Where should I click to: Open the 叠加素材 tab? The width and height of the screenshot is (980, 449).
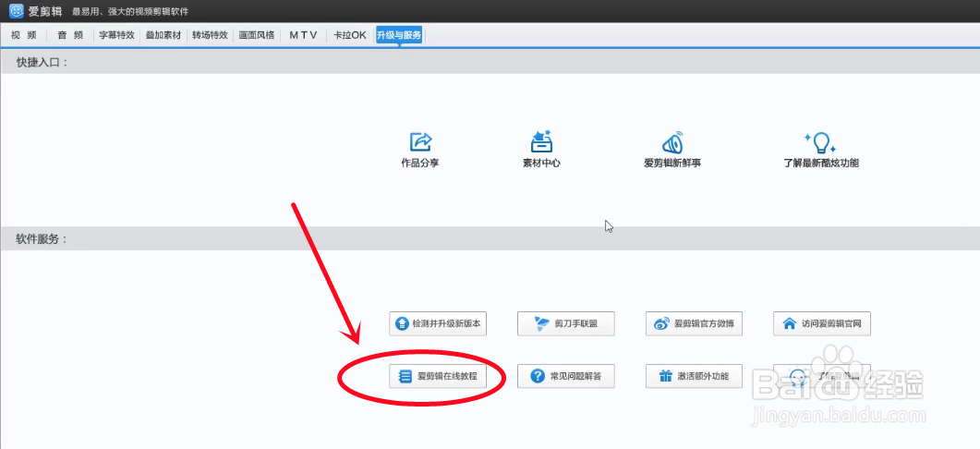tap(163, 35)
